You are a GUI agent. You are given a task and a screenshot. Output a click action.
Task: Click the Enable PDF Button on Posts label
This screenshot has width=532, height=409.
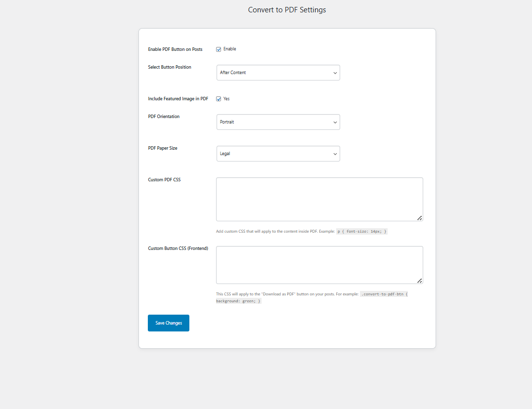175,49
